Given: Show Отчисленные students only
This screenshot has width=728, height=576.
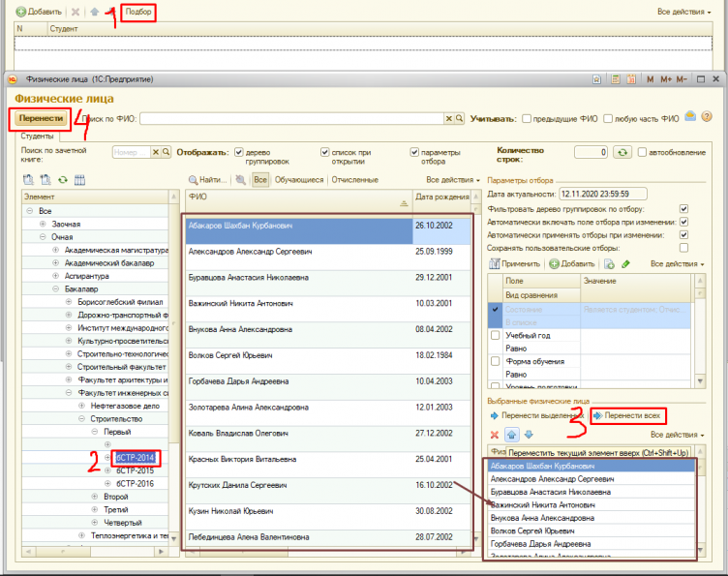Looking at the screenshot, I should [354, 180].
